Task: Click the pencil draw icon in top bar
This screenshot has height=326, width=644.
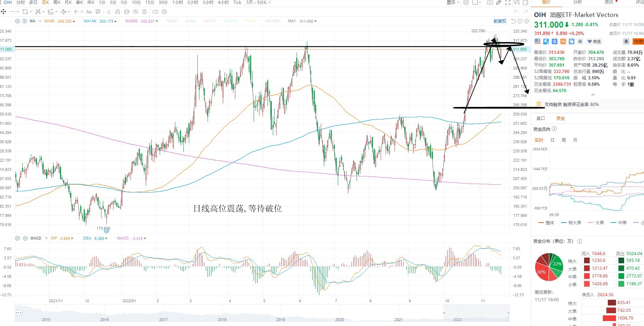Action: pos(499,2)
